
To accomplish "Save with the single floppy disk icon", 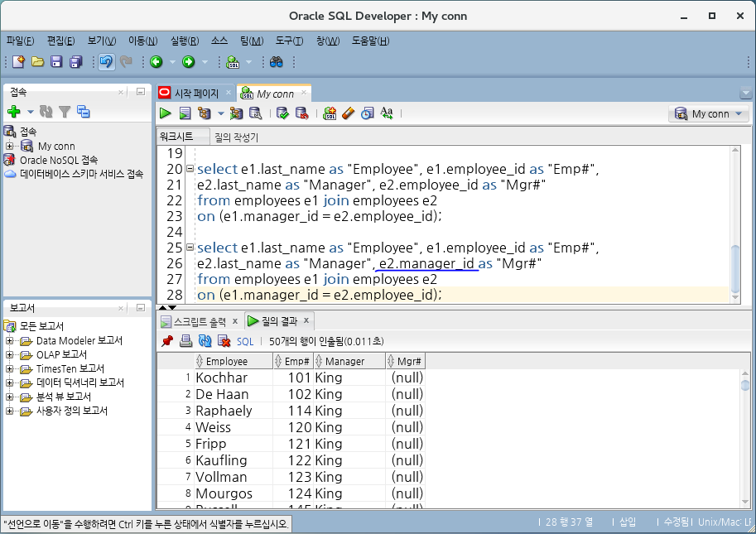I will (56, 62).
